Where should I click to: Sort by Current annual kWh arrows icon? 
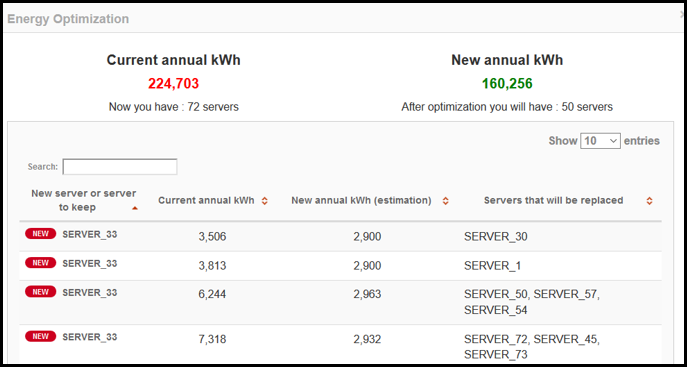tap(264, 201)
